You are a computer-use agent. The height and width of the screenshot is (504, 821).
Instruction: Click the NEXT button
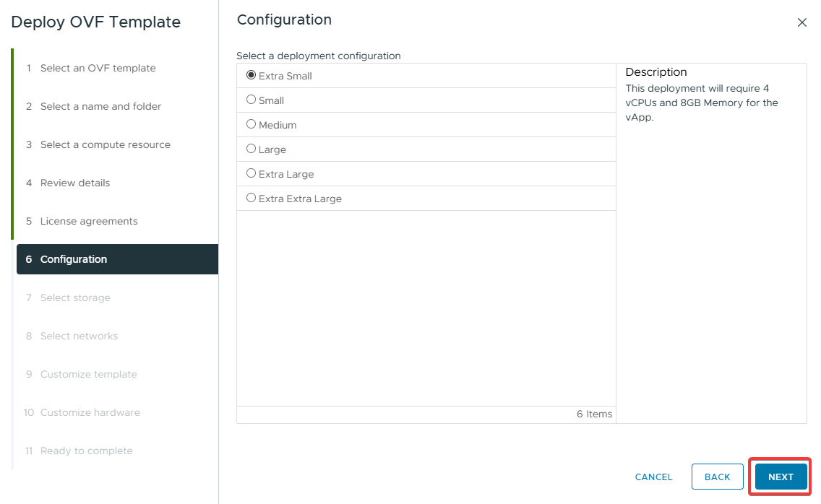[x=781, y=477]
